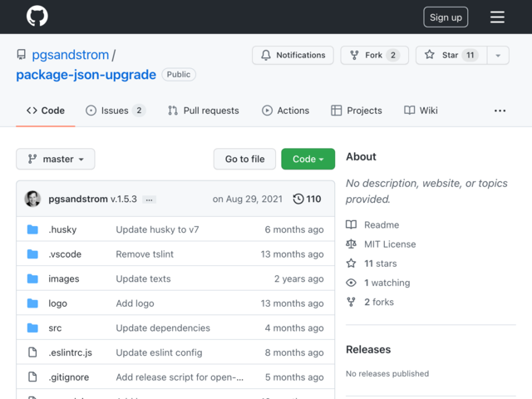The width and height of the screenshot is (532, 399).
Task: Open the 'Update husky to v7' commit
Action: (157, 229)
